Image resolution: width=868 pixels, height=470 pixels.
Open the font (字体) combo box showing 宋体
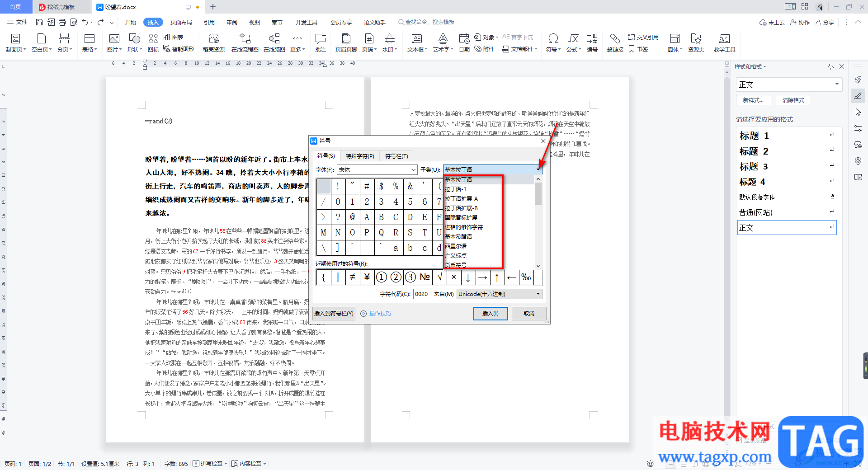(377, 169)
